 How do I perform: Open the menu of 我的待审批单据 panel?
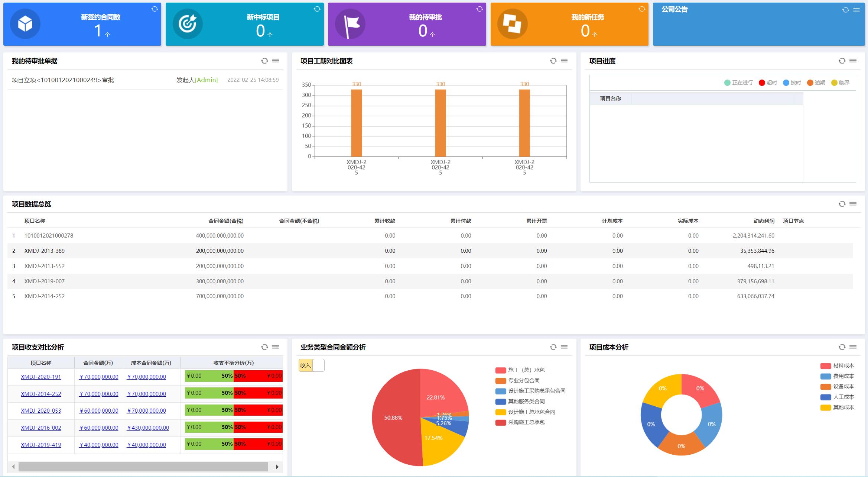click(275, 61)
